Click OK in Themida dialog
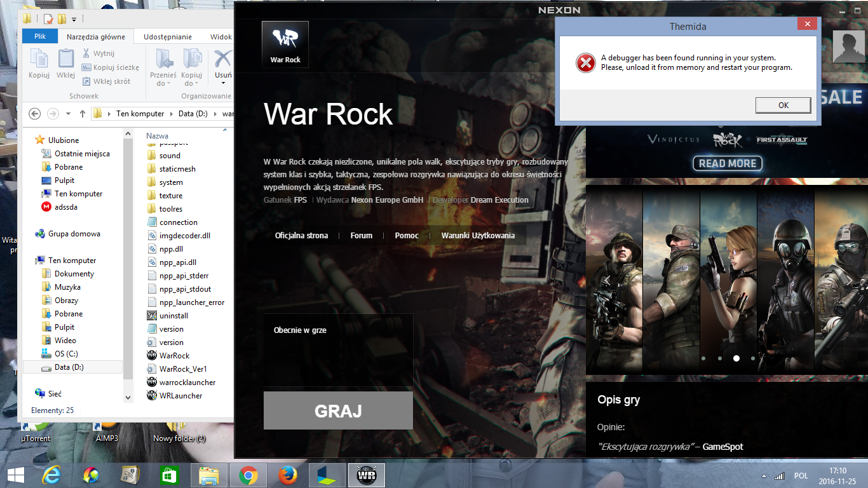 click(x=783, y=105)
